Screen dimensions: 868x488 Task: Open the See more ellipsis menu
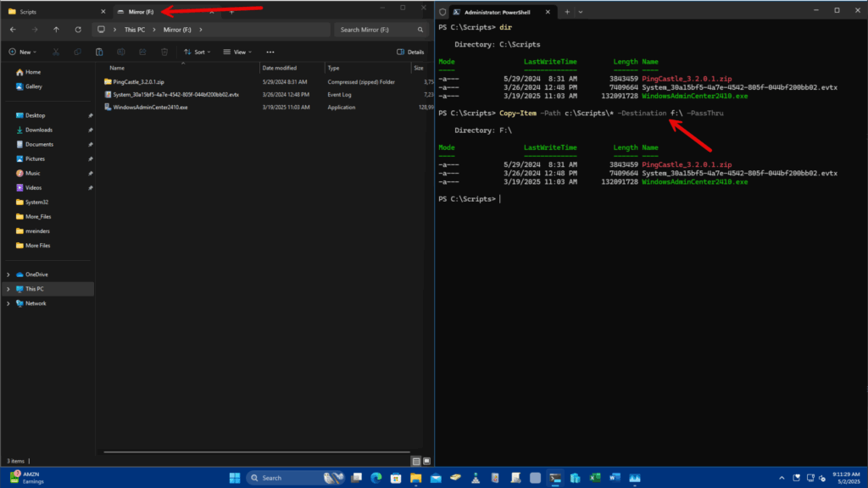tap(270, 52)
